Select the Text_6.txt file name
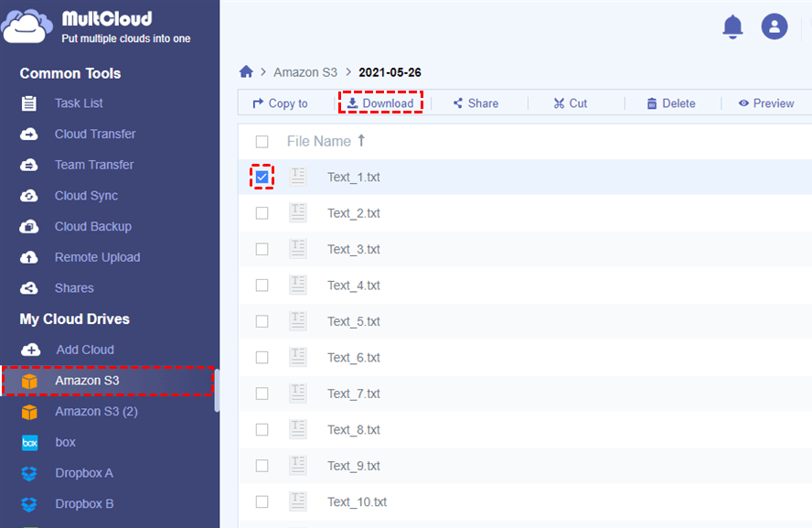 click(354, 358)
